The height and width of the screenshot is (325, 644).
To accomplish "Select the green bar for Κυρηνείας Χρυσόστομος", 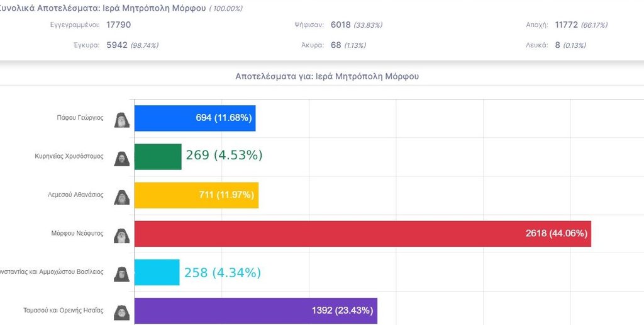I will click(158, 157).
